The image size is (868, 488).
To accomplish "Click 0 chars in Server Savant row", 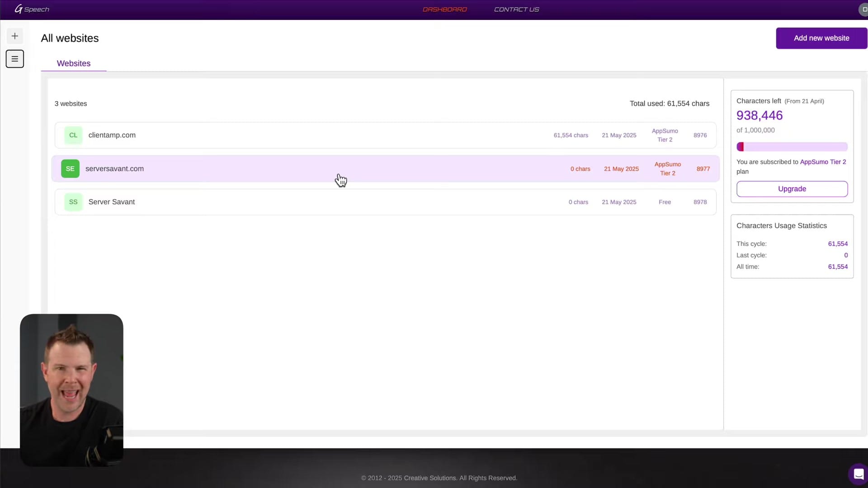I will tap(578, 202).
